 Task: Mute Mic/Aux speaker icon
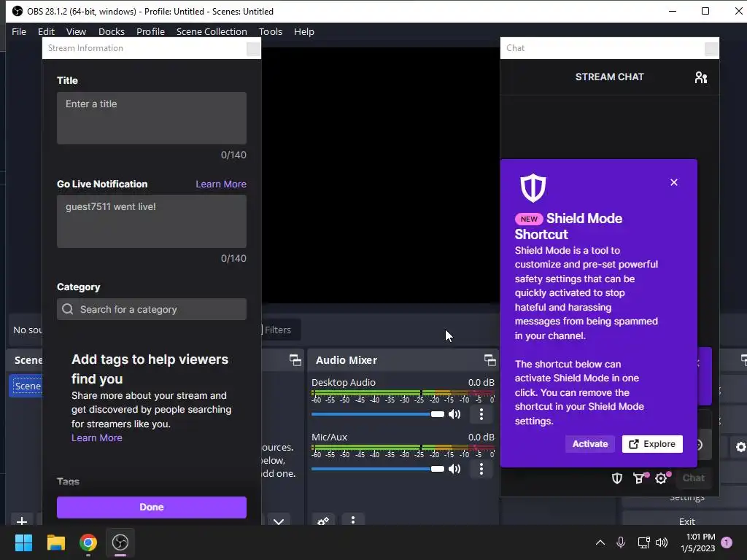(x=454, y=469)
